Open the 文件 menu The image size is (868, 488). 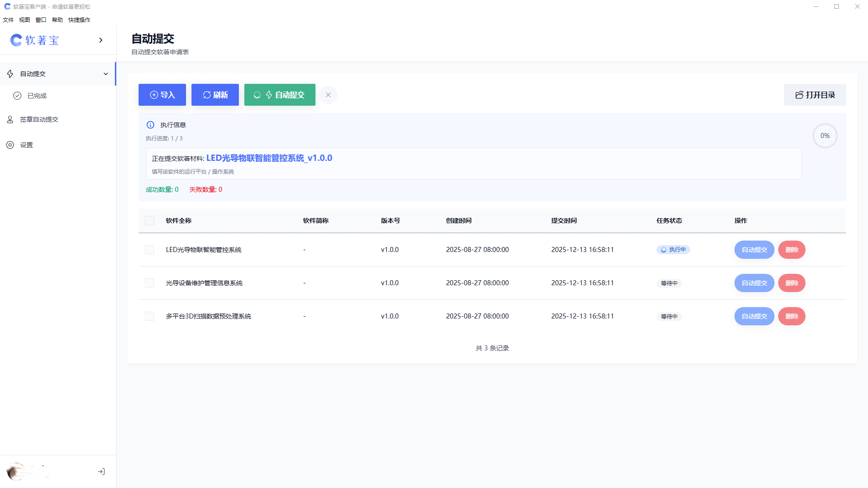click(8, 20)
